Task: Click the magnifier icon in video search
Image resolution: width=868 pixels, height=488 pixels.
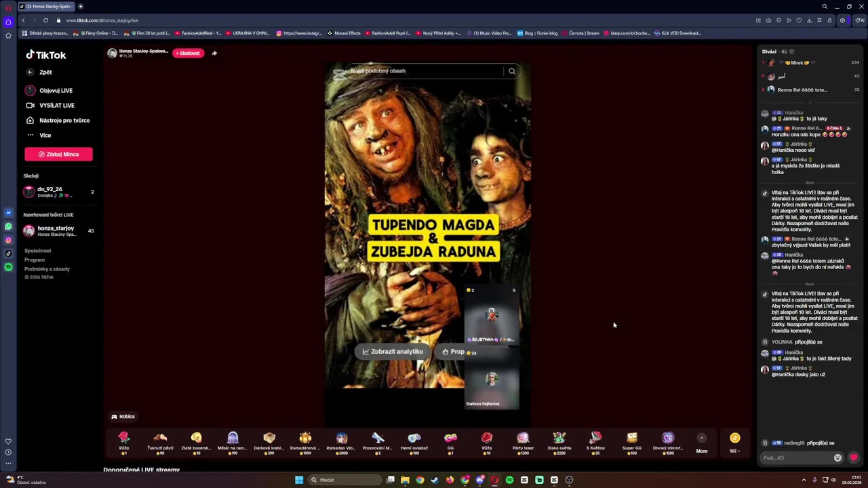Action: 512,70
